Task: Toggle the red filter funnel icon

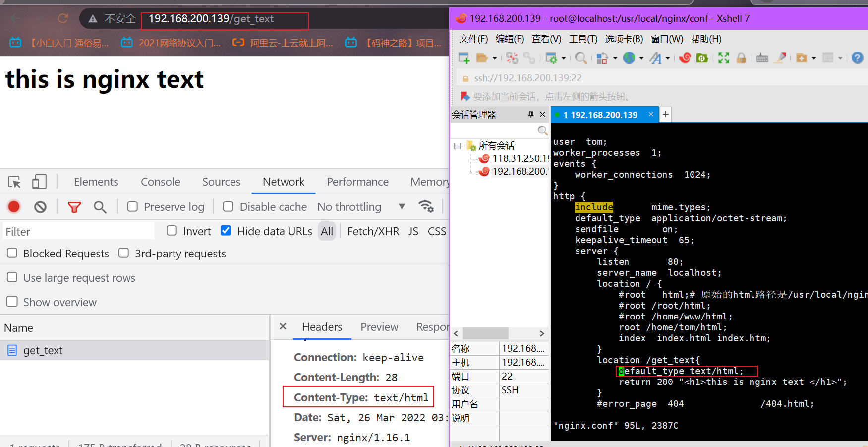Action: click(x=74, y=207)
